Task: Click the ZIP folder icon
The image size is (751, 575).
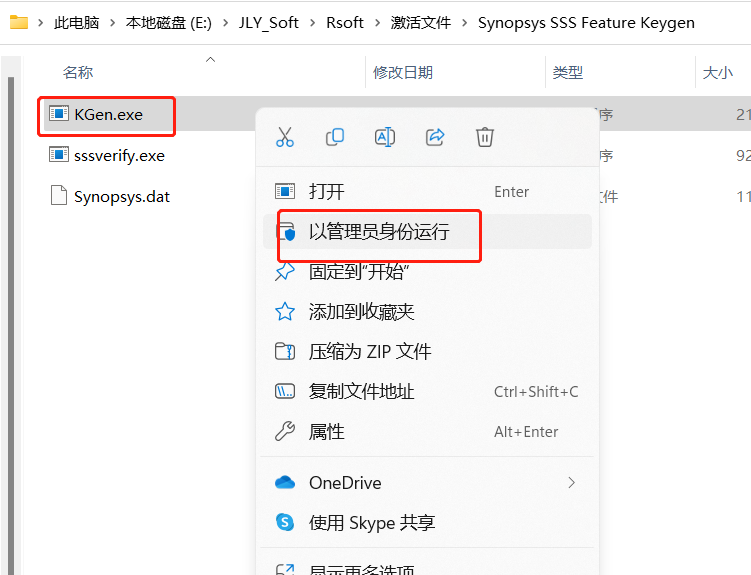Action: [x=284, y=351]
